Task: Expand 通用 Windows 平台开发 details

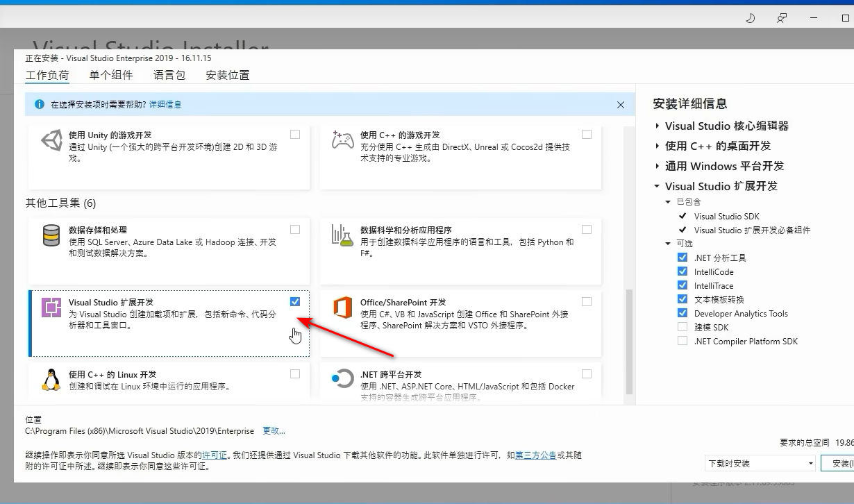Action: click(658, 167)
